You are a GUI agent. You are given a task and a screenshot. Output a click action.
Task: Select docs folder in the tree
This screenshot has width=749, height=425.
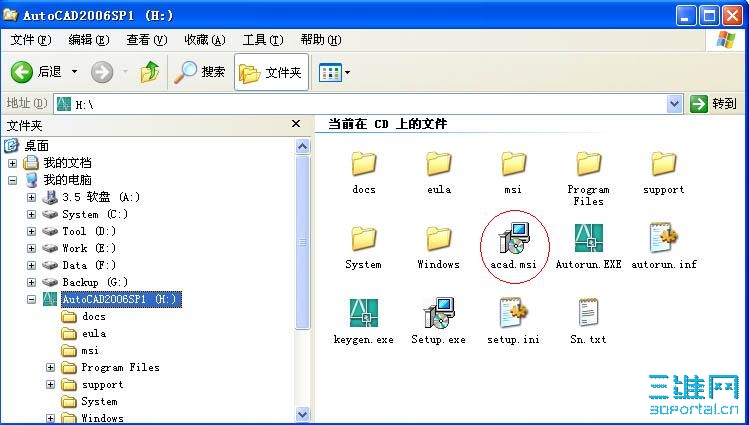[x=94, y=317]
